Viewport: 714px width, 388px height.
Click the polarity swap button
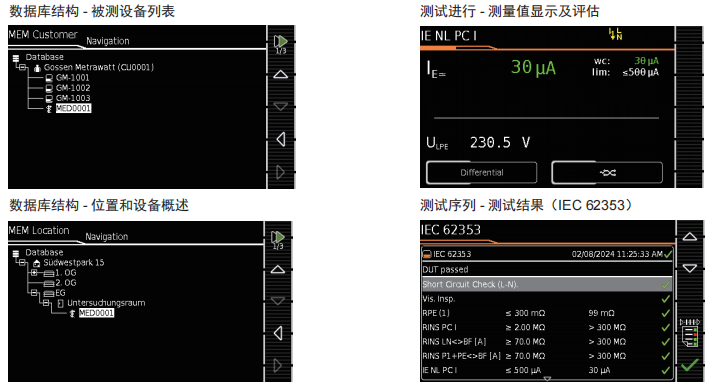(x=607, y=173)
